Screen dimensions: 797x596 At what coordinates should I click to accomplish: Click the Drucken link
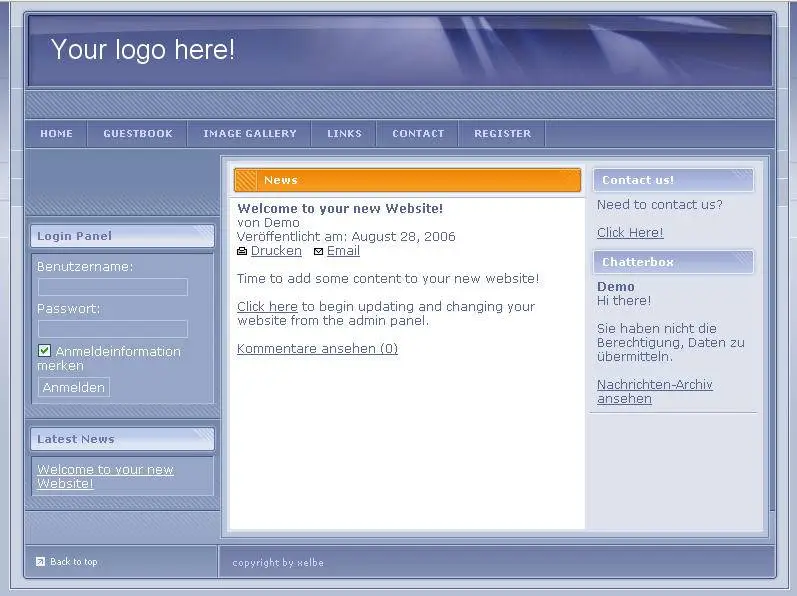(276, 251)
